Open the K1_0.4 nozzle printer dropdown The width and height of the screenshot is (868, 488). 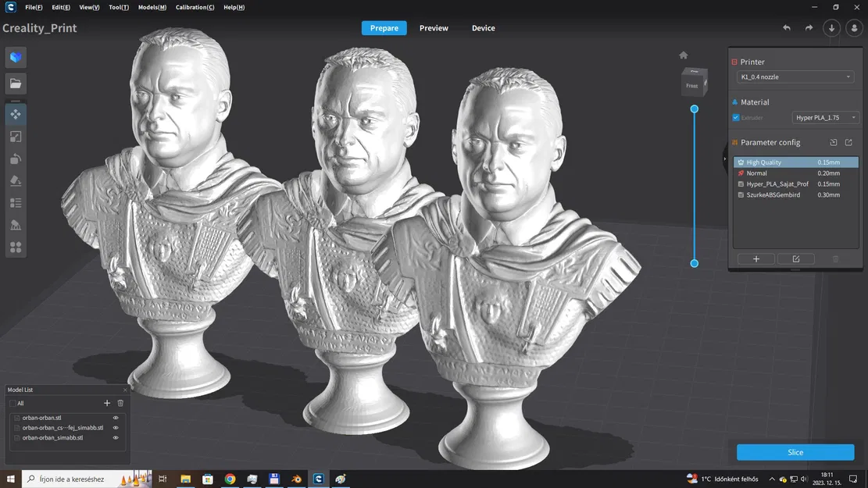(x=795, y=77)
